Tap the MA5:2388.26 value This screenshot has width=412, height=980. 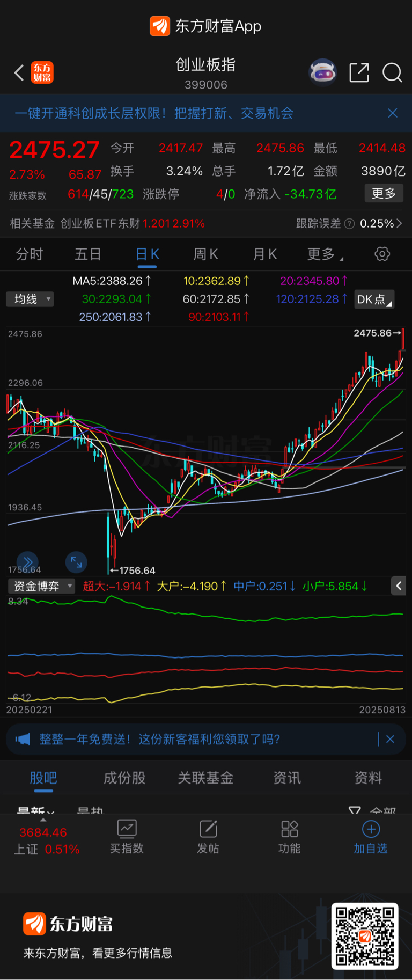tap(112, 281)
